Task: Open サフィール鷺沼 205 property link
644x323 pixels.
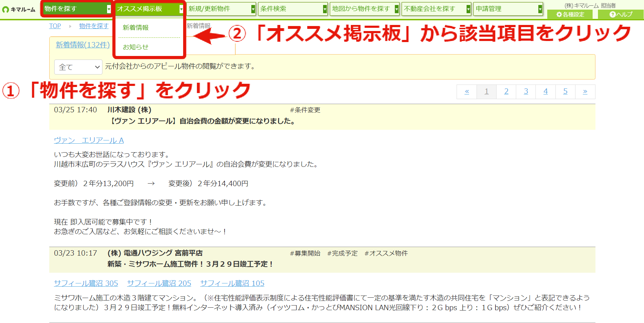Action: [x=159, y=283]
